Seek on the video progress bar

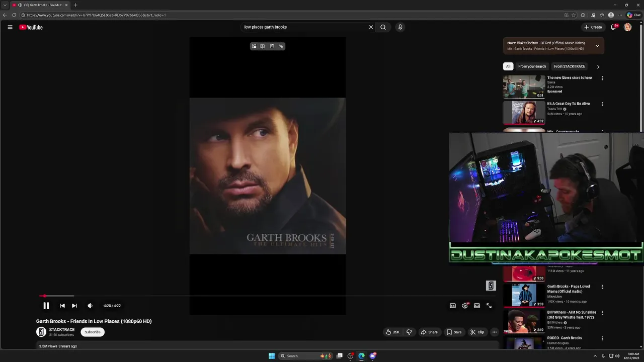click(x=267, y=296)
